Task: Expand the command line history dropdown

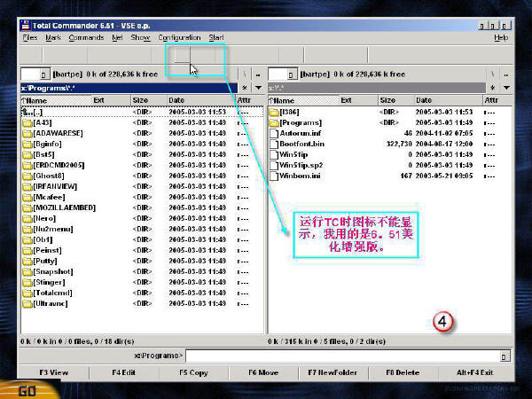Action: [504, 356]
